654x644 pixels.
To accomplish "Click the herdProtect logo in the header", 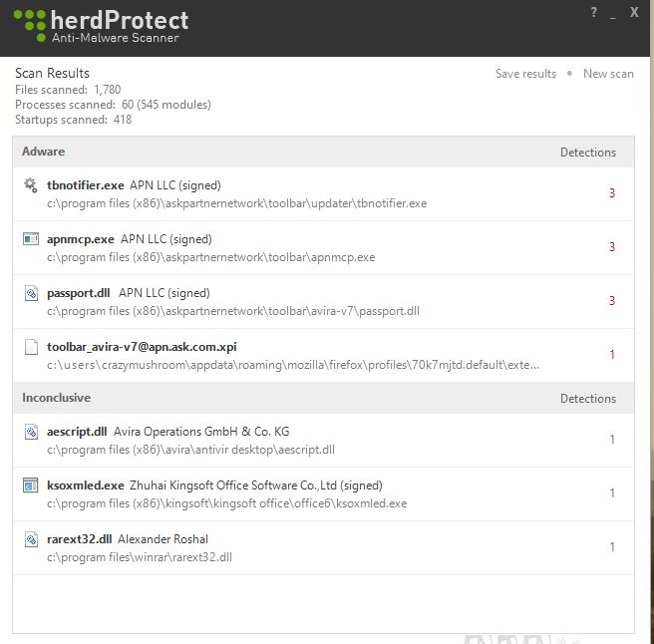I will pos(102,26).
